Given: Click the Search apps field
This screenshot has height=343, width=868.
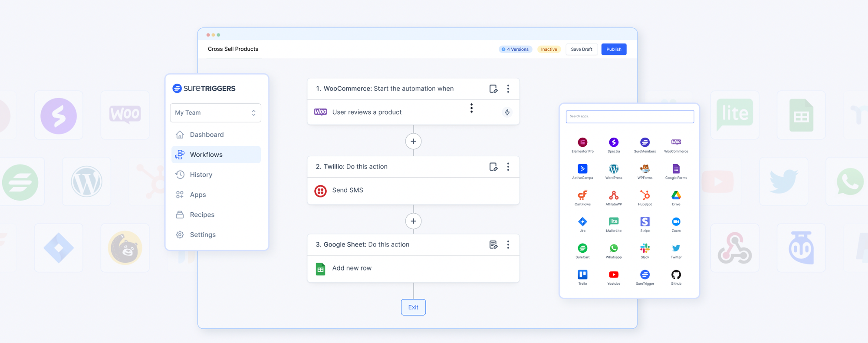Looking at the screenshot, I should pyautogui.click(x=630, y=116).
